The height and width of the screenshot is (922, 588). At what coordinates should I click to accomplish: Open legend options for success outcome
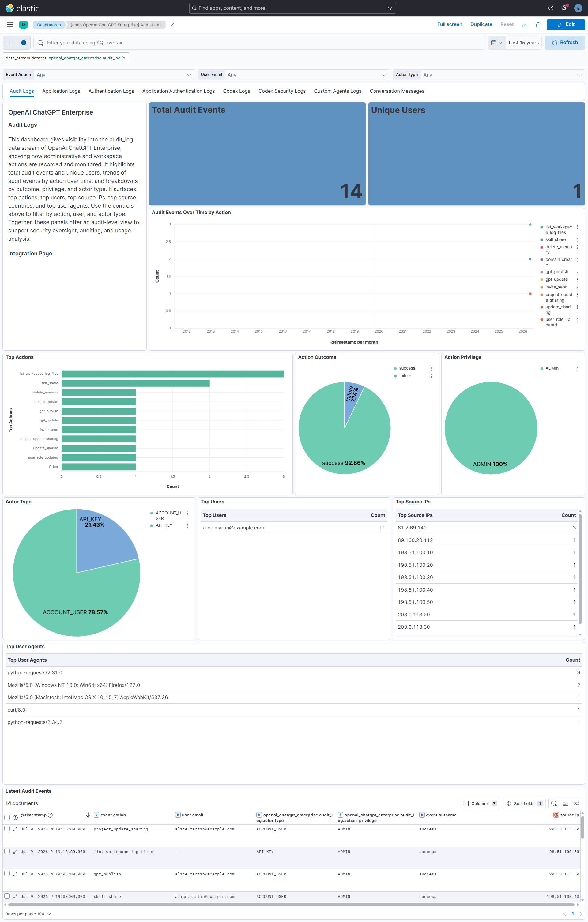pos(431,368)
